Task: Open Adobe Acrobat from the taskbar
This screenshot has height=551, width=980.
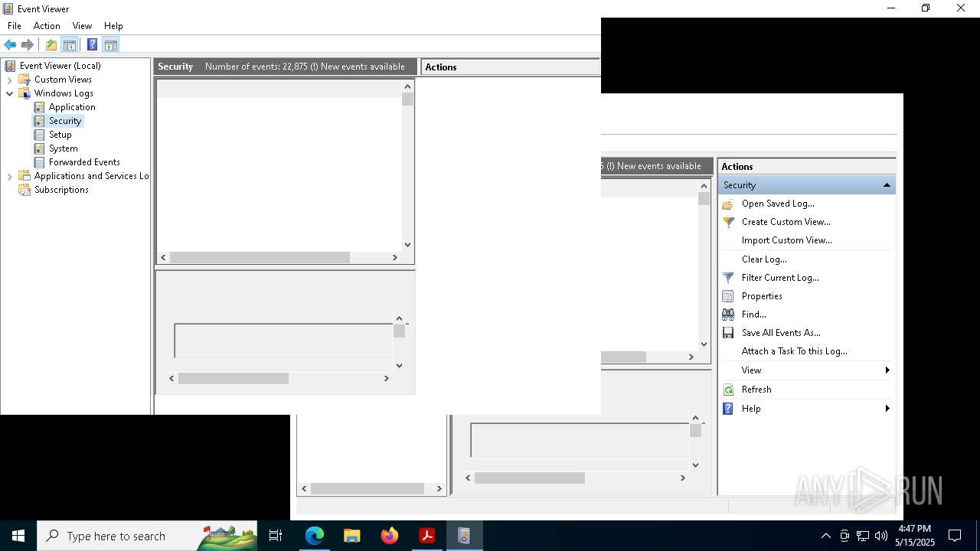Action: coord(426,536)
